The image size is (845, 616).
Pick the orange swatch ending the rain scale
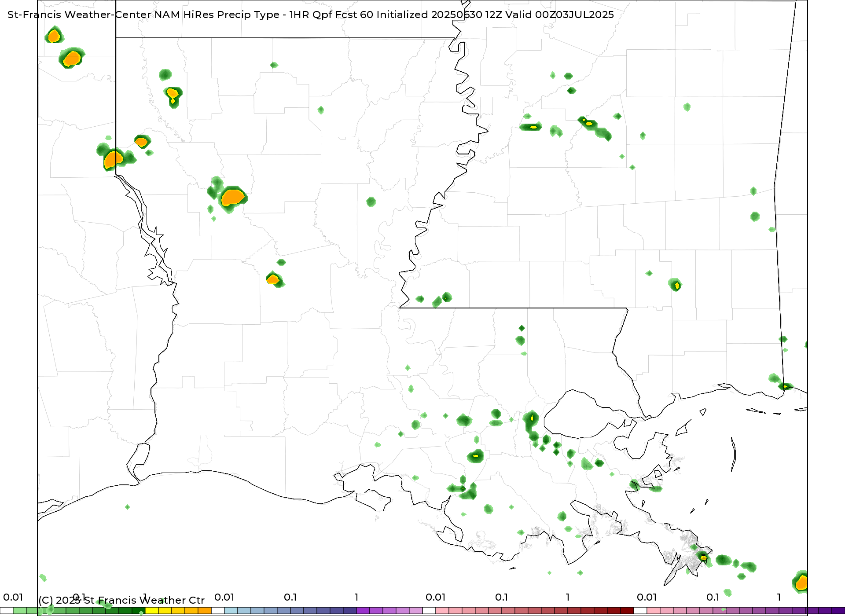coord(205,611)
